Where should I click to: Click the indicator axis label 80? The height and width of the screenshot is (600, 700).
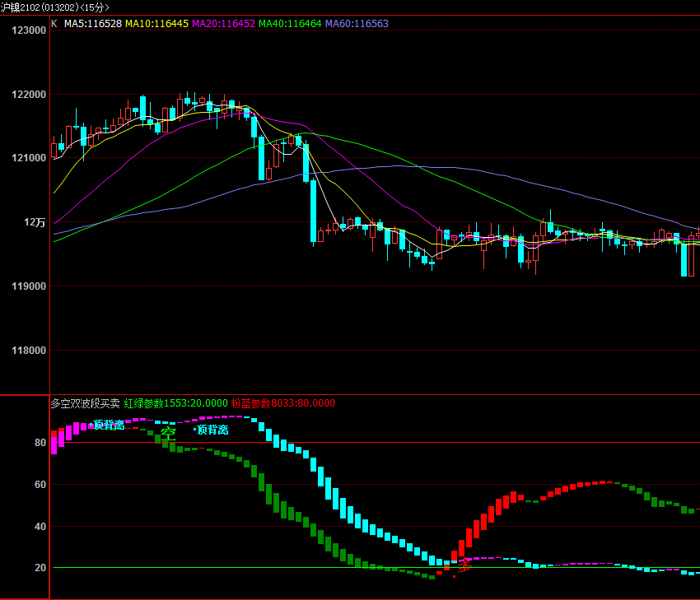tap(40, 443)
